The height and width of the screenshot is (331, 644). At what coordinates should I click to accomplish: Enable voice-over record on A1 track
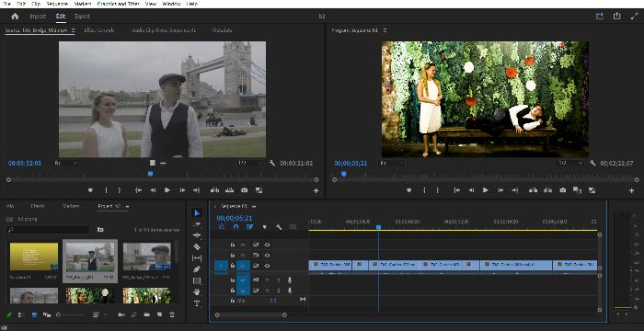pyautogui.click(x=290, y=280)
